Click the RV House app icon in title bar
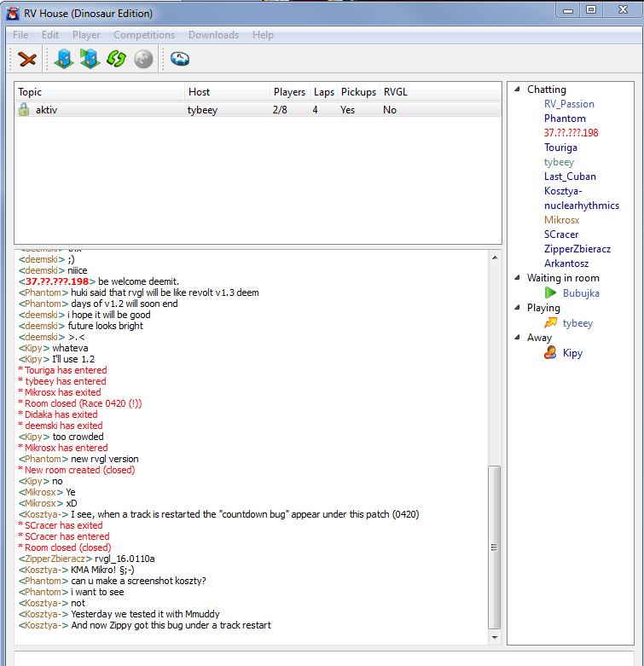The height and width of the screenshot is (666, 644). pos(13,13)
